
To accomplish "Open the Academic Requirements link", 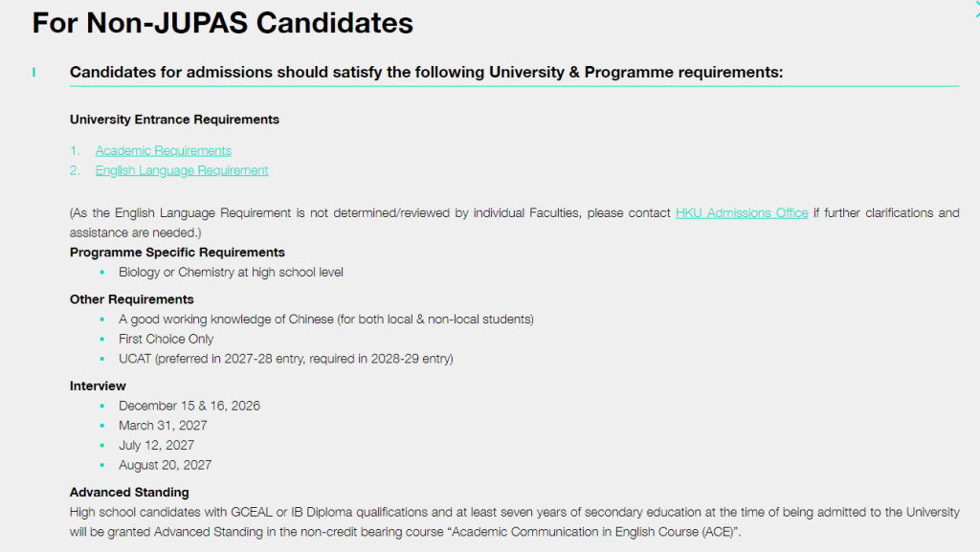I will click(163, 150).
